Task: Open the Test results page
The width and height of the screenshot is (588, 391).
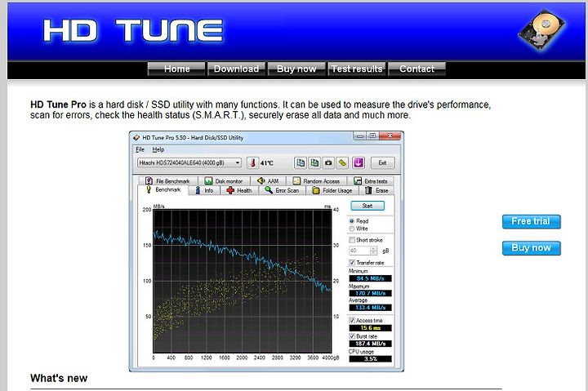Action: (357, 69)
